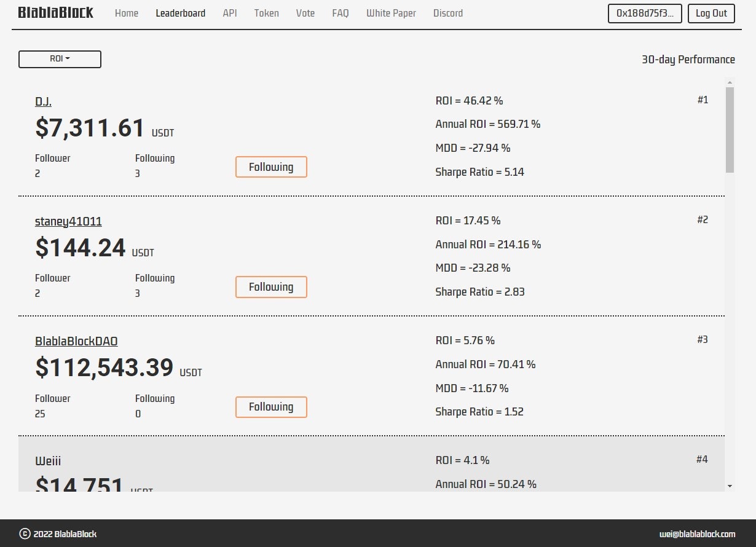Screen dimensions: 756x547
Task: Open the ROI sort dropdown
Action: tap(60, 59)
